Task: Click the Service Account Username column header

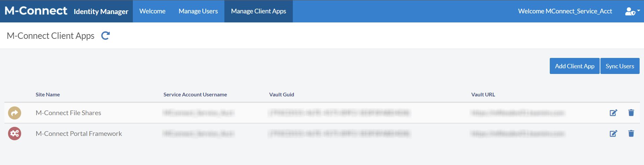Action: pos(195,95)
